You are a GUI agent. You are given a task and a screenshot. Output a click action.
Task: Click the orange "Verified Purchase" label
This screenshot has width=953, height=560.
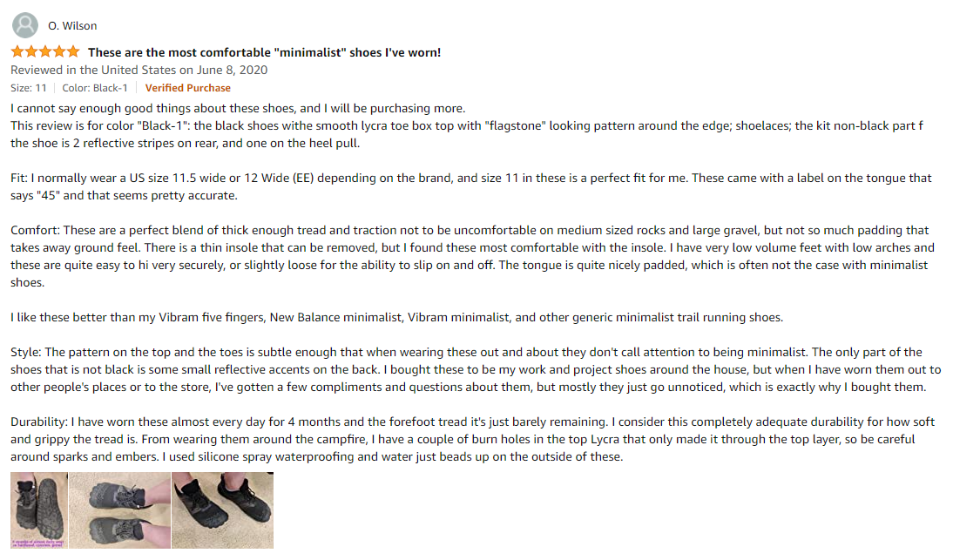(x=187, y=88)
